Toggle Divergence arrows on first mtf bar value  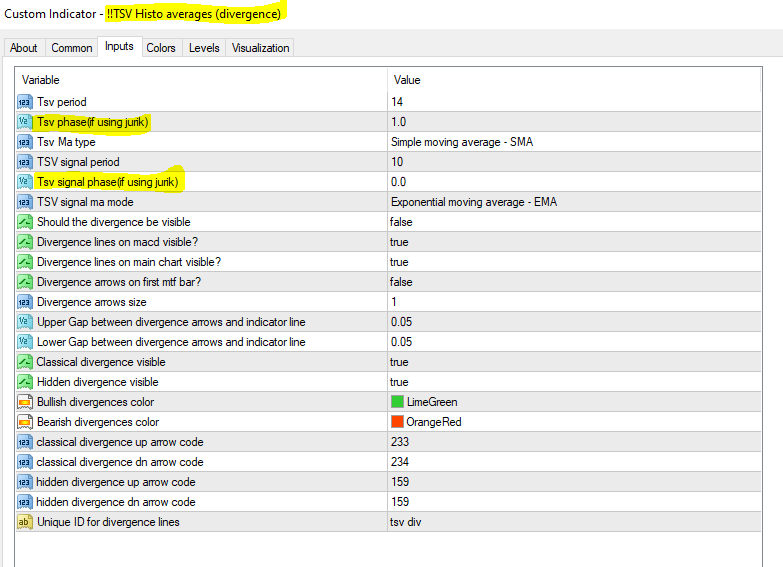tap(401, 282)
